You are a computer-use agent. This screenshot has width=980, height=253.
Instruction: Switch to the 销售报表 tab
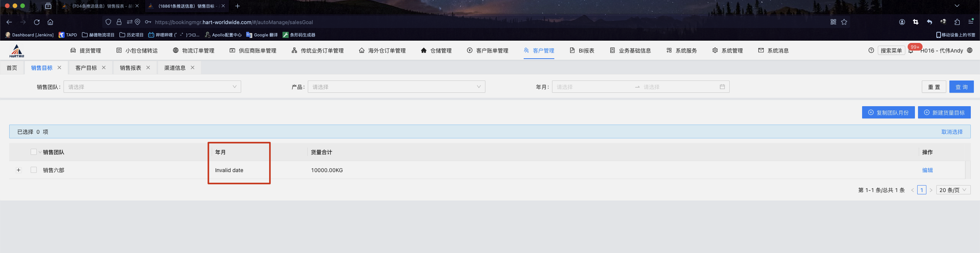tap(130, 68)
